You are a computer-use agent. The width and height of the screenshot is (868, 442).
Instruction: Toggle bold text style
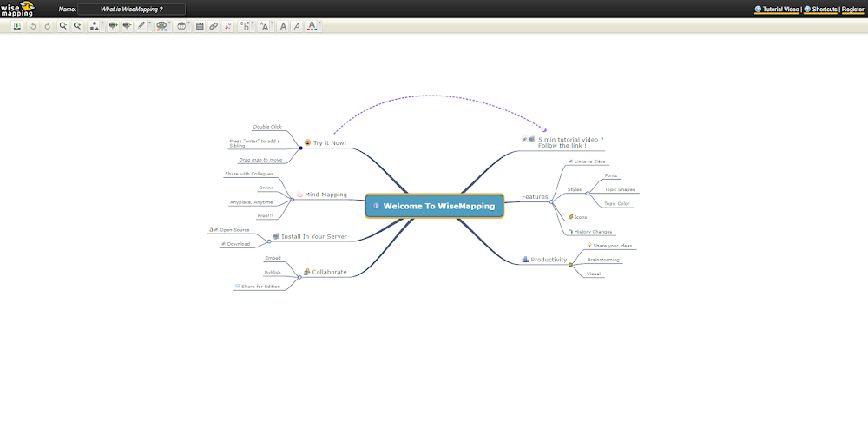coord(283,26)
